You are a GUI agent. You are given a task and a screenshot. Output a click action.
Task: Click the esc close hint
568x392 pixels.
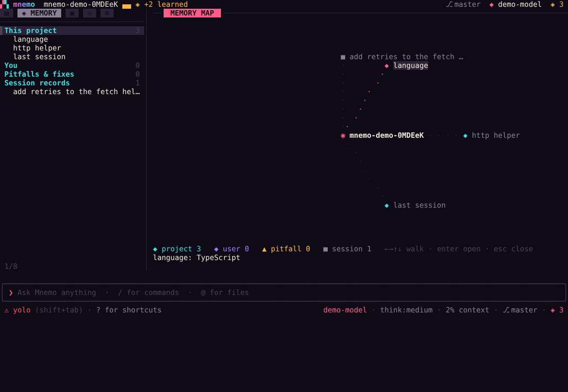pos(513,249)
